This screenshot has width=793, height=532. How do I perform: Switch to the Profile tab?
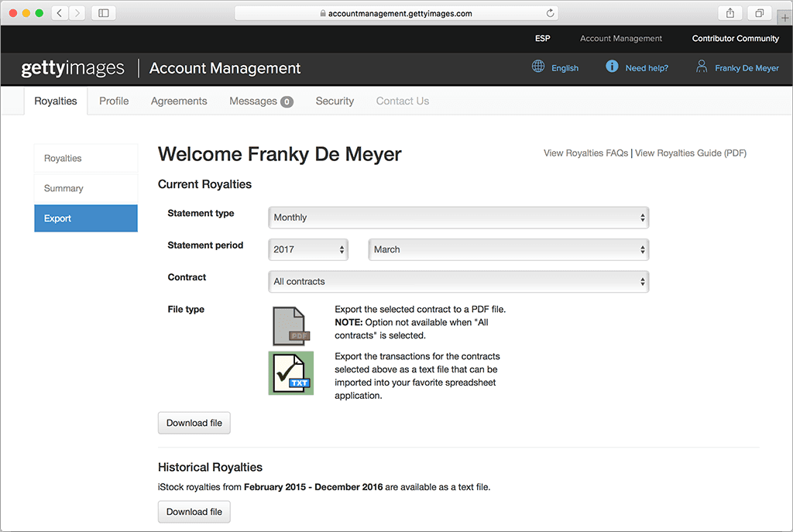(x=114, y=101)
